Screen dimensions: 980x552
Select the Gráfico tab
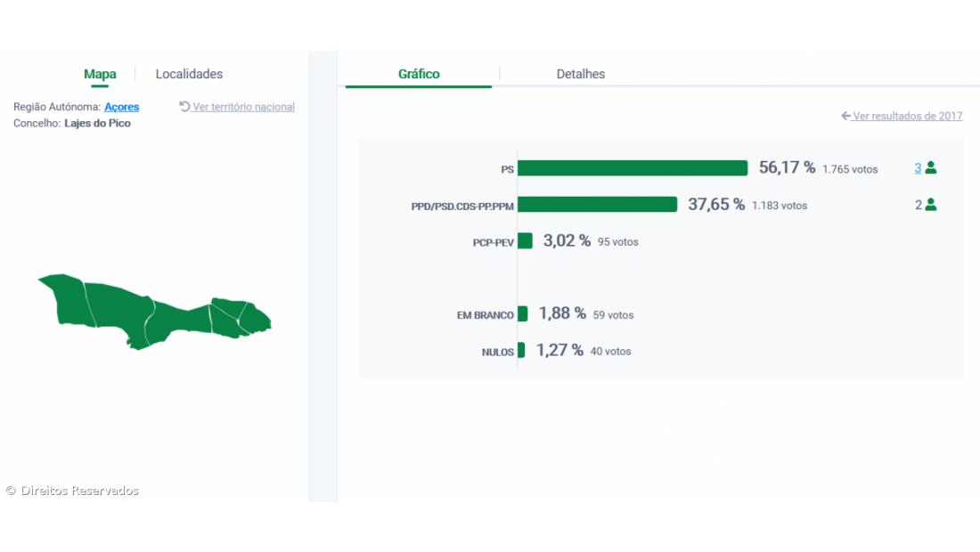[419, 75]
